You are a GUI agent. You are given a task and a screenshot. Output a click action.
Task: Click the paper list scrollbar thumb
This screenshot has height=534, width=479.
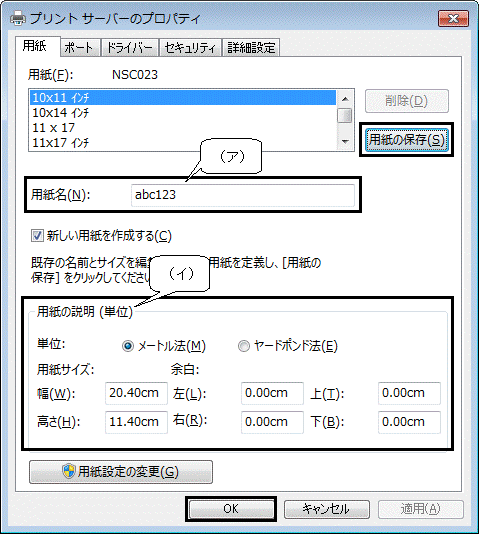tap(345, 115)
